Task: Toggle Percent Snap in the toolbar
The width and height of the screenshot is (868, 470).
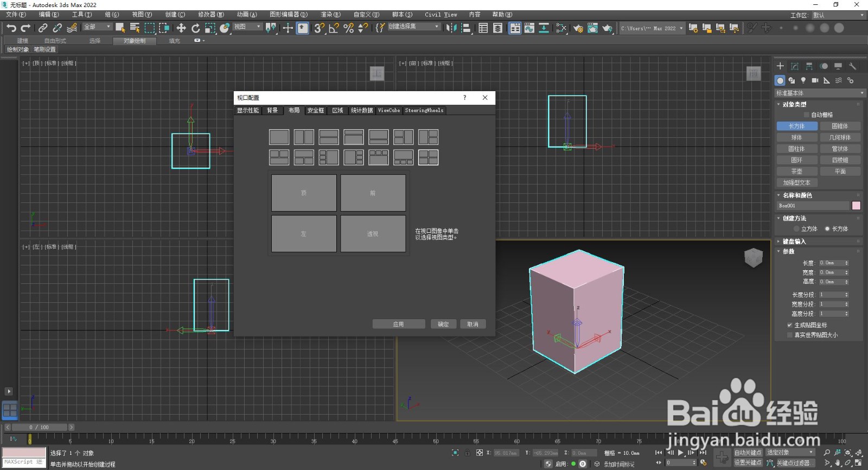Action: (348, 28)
